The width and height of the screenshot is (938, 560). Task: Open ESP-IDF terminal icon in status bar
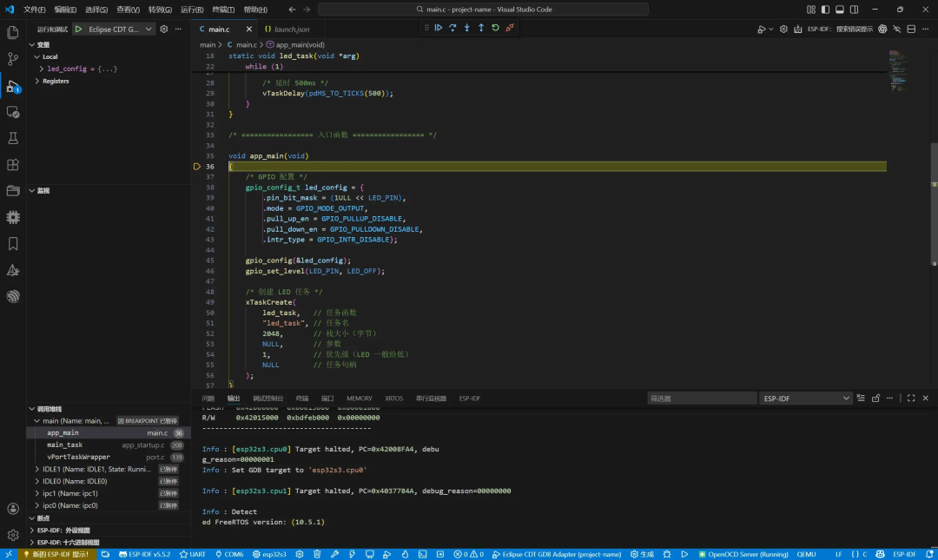click(x=422, y=554)
